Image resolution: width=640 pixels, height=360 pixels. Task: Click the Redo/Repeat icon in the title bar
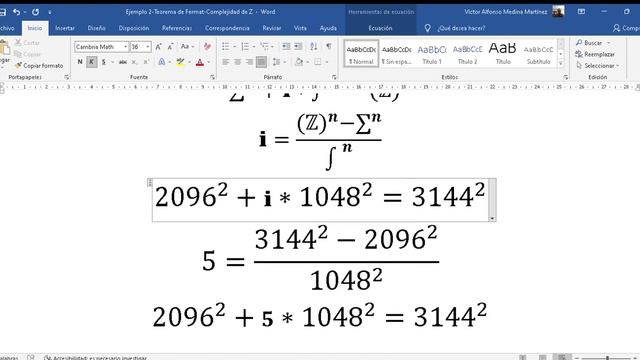click(x=36, y=12)
